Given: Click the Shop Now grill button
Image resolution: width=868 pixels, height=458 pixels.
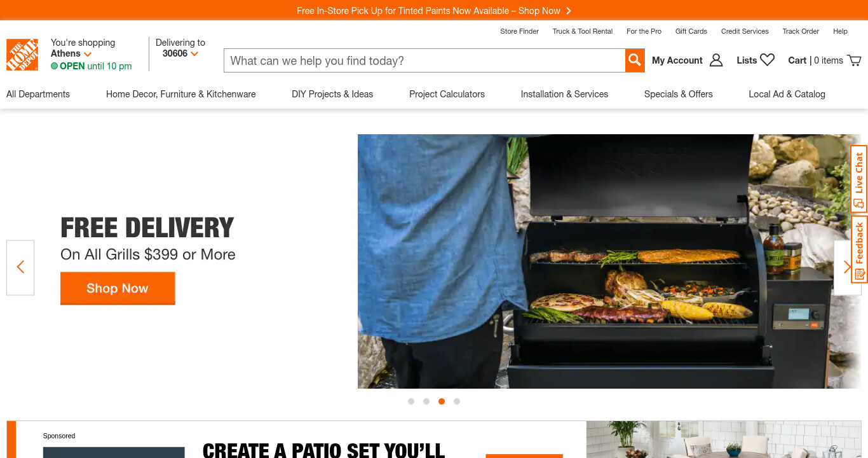Looking at the screenshot, I should [118, 288].
